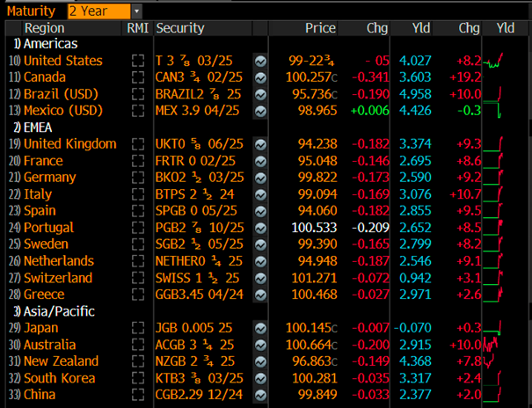Enable RMI checkbox for Portugal

point(138,228)
